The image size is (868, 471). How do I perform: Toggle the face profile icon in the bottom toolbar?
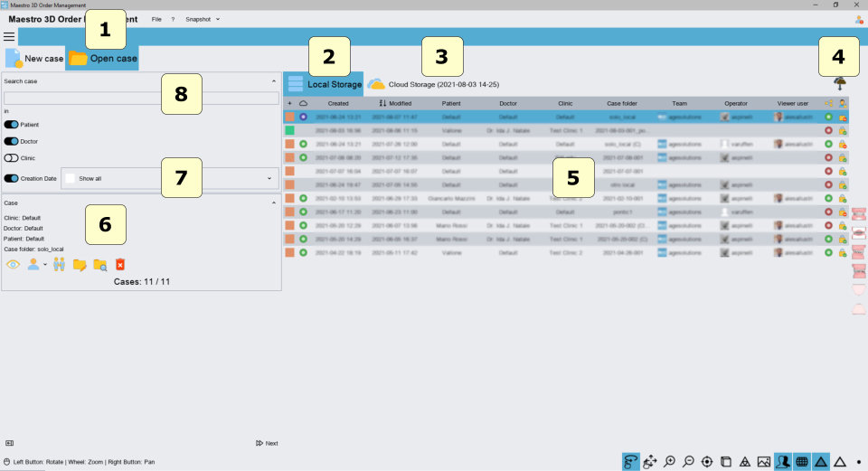pyautogui.click(x=783, y=462)
